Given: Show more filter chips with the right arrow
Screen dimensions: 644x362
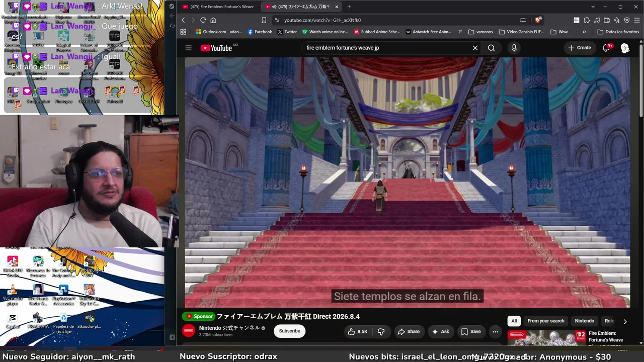Looking at the screenshot, I should [625, 321].
